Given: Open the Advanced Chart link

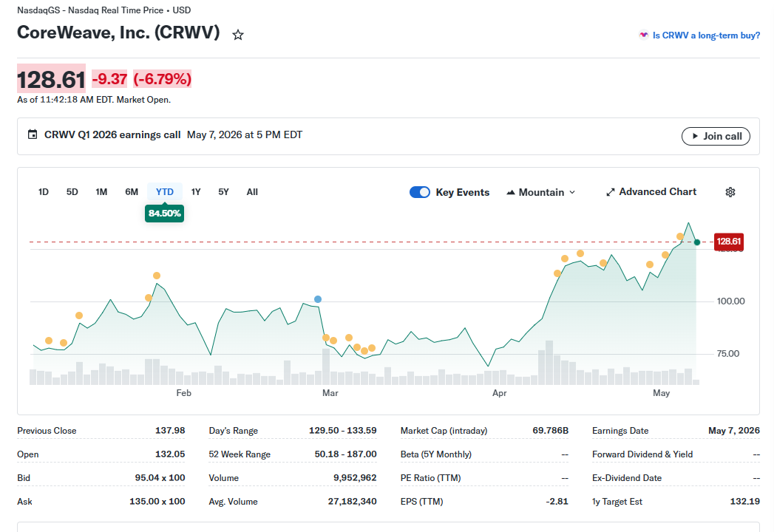Looking at the screenshot, I should tap(651, 192).
